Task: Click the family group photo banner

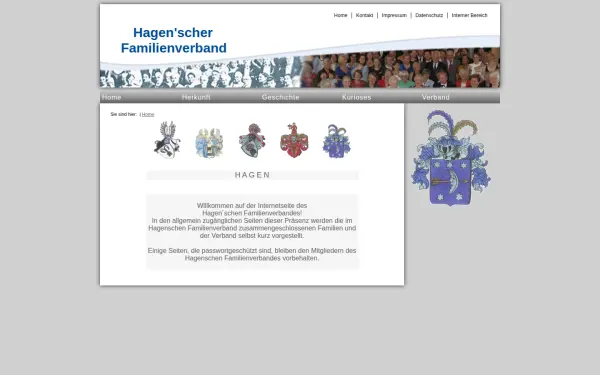Action: [x=300, y=68]
